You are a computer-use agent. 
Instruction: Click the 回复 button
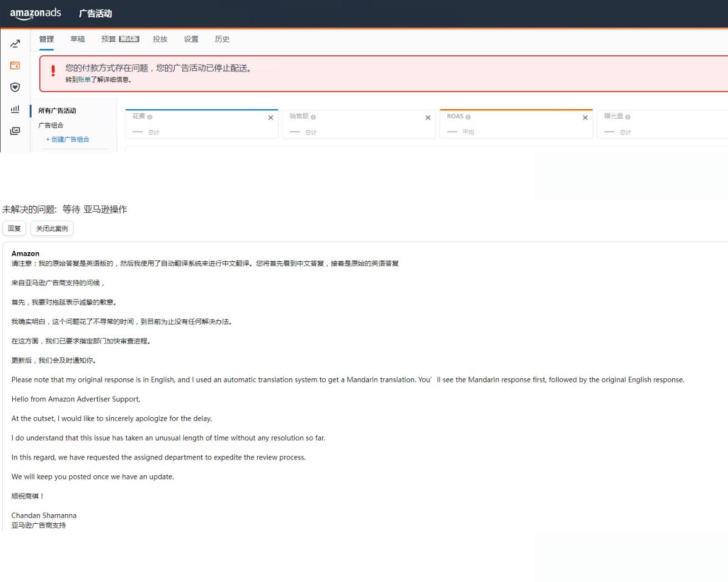pyautogui.click(x=14, y=229)
